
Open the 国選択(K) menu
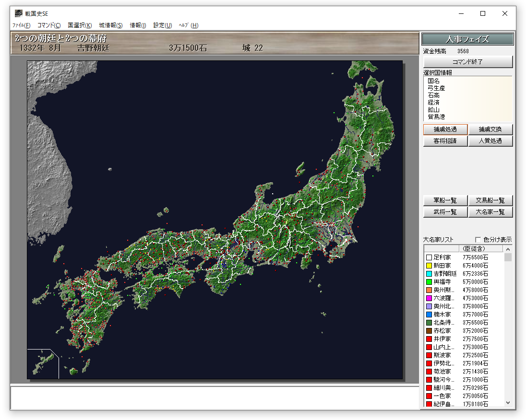tap(80, 25)
